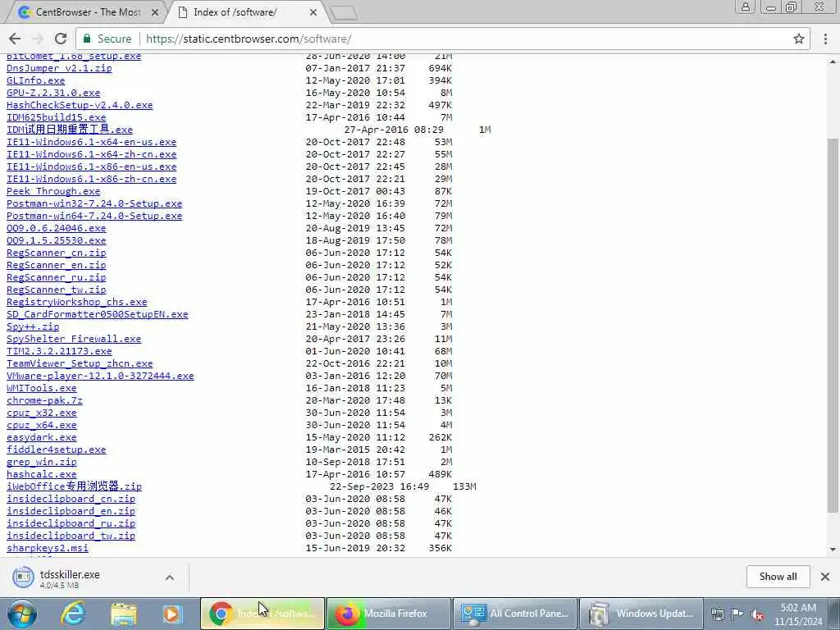Click IE11-Windows6.1-x86-zh-cn.exe link
Viewport: 840px width, 630px height.
[91, 179]
